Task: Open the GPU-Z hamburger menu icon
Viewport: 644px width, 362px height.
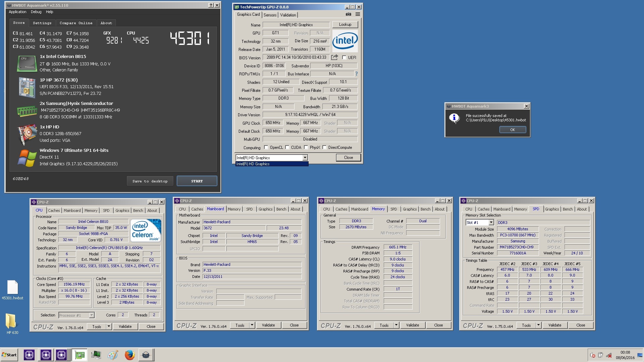Action: [x=358, y=14]
